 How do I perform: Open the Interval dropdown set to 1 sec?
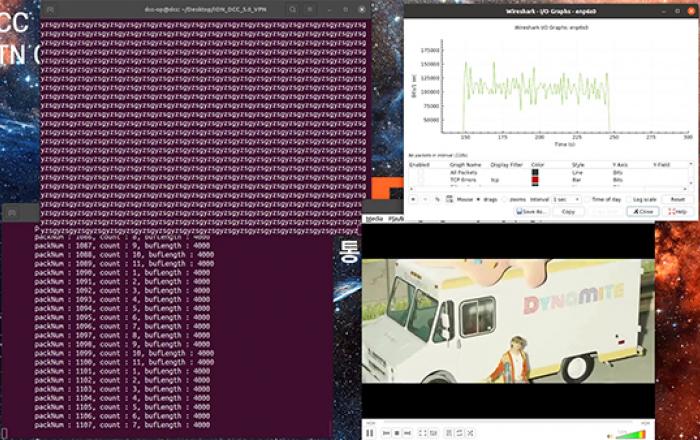(x=567, y=199)
